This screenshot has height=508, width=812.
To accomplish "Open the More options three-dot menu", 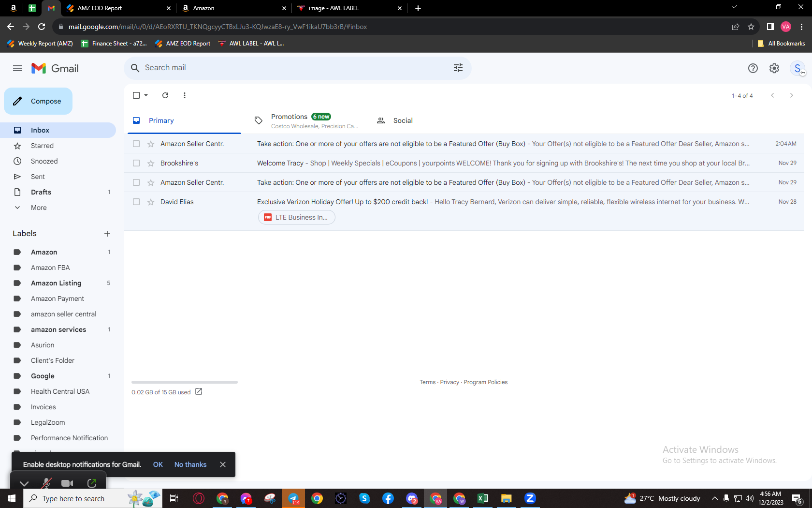I will [185, 95].
